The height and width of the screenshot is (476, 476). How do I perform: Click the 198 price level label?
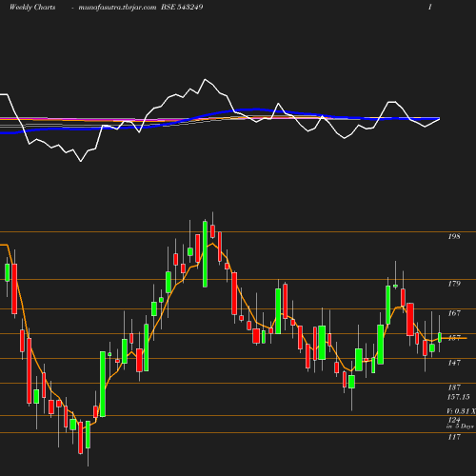click(x=454, y=236)
